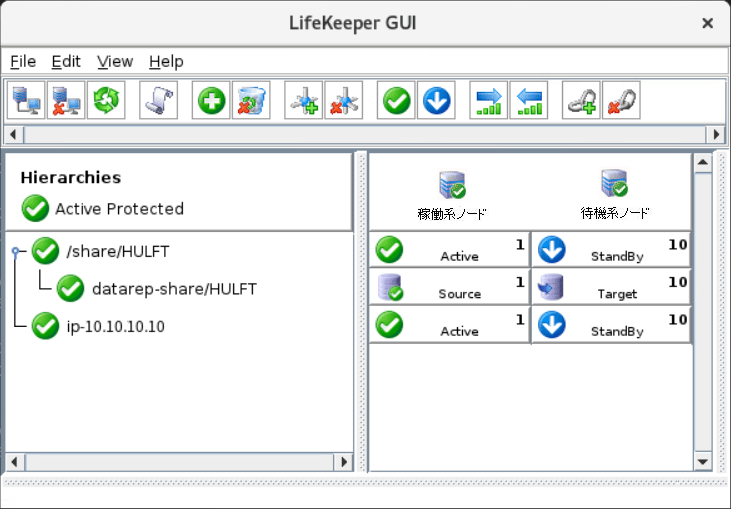
Task: Select the ip-10.10.10.10 resource
Action: 116,326
